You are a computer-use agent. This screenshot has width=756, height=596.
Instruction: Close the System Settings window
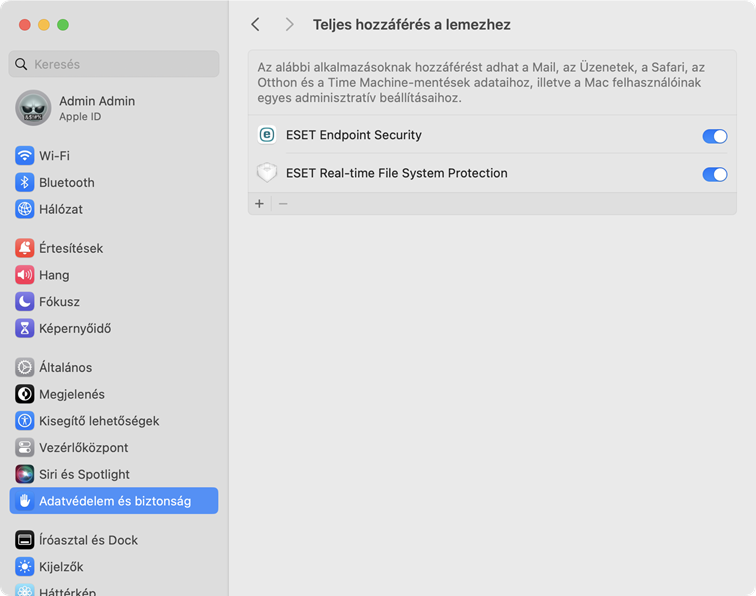(25, 25)
